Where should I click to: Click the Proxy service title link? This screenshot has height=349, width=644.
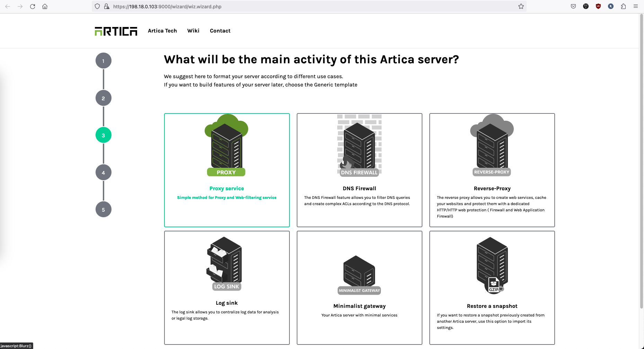point(226,189)
